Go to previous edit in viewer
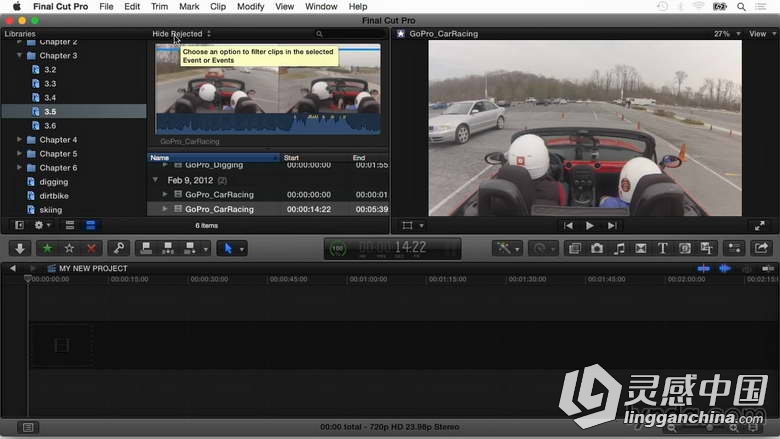Image resolution: width=780 pixels, height=439 pixels. 568,226
